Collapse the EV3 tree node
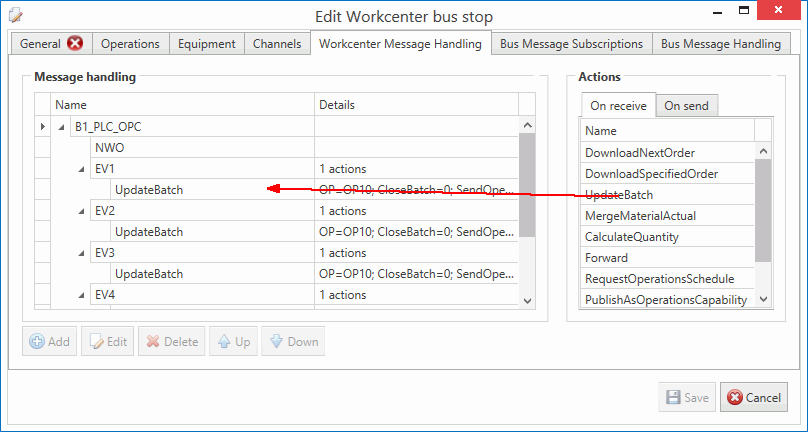This screenshot has height=432, width=808. (x=82, y=253)
